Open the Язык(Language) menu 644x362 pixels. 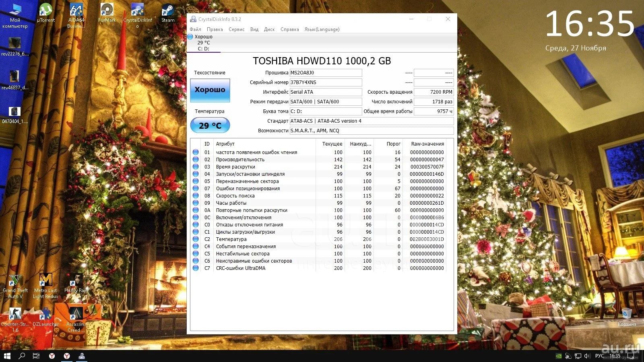pos(322,29)
